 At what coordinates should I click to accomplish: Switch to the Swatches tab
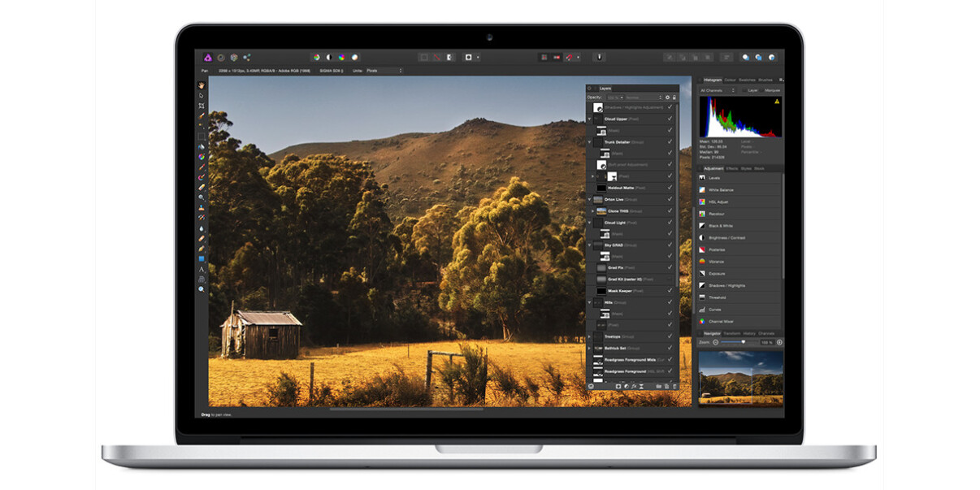tap(746, 80)
